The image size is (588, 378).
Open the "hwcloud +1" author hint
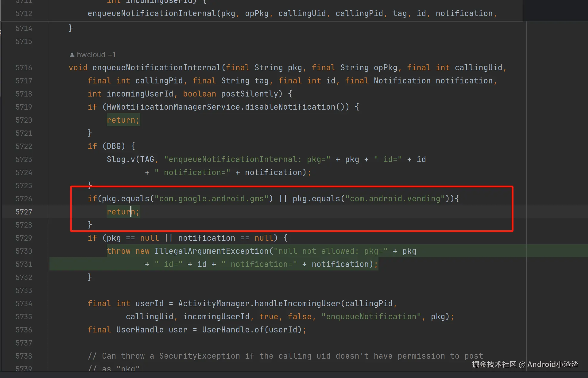[x=96, y=55]
